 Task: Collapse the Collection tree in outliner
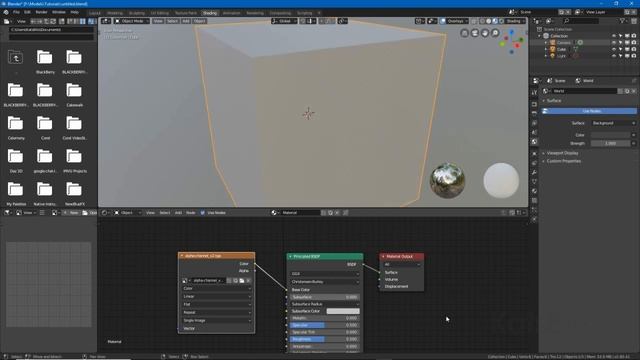[x=540, y=36]
